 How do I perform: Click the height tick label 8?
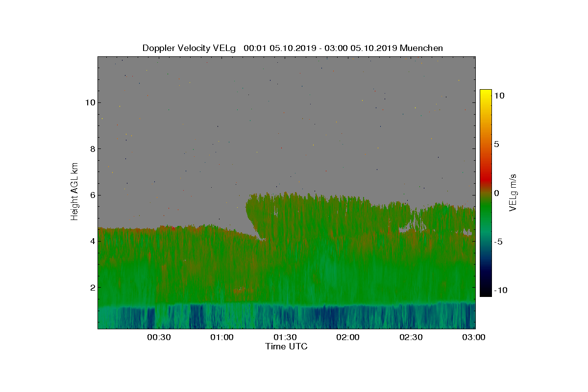(92, 148)
